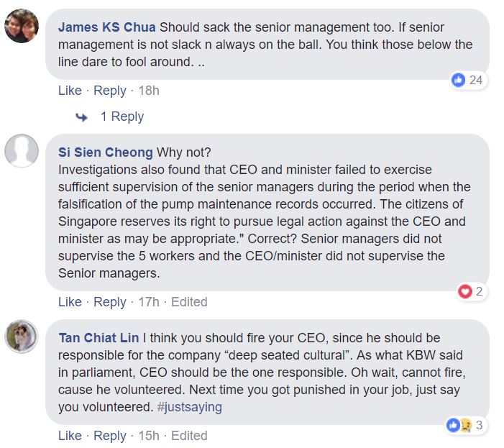
Task: Expand the 1 Reply thread
Action: pos(122,116)
